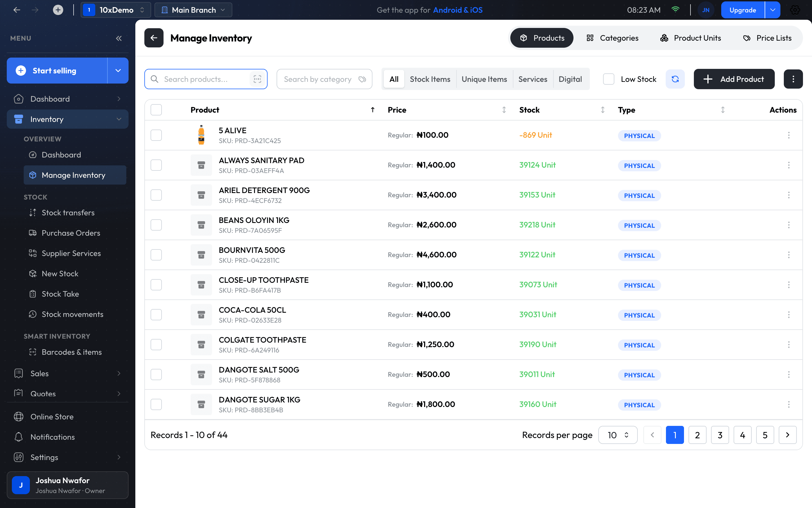This screenshot has height=508, width=812.
Task: Open the Start selling dropdown arrow
Action: [118, 71]
